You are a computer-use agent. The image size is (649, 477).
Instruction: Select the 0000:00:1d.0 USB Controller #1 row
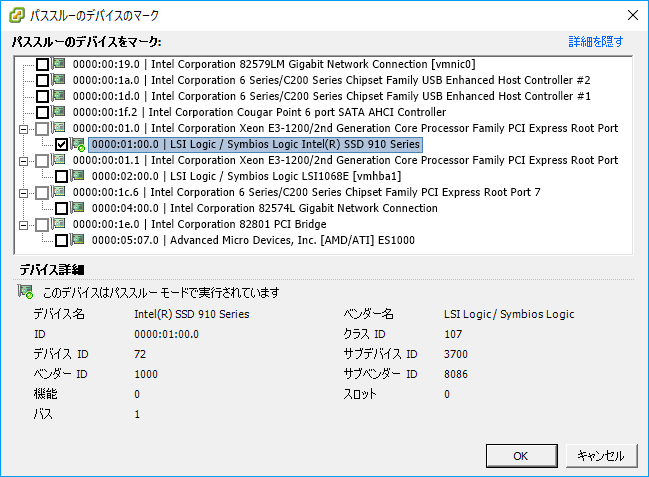click(x=332, y=96)
